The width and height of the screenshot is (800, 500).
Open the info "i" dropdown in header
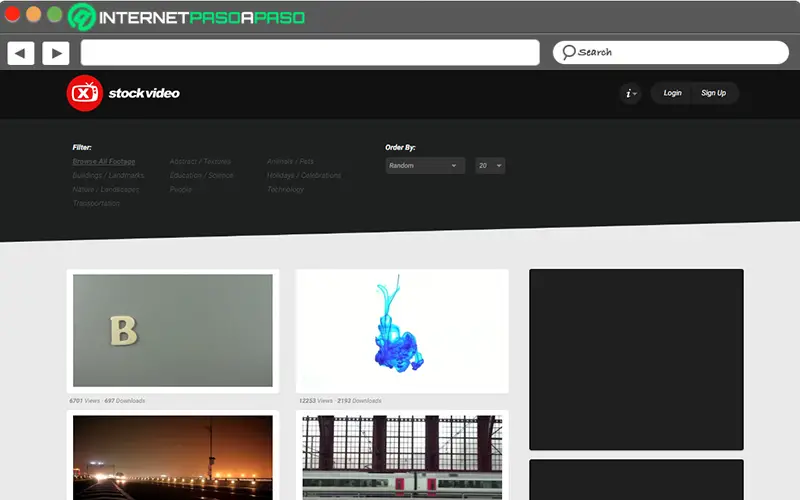pos(631,93)
